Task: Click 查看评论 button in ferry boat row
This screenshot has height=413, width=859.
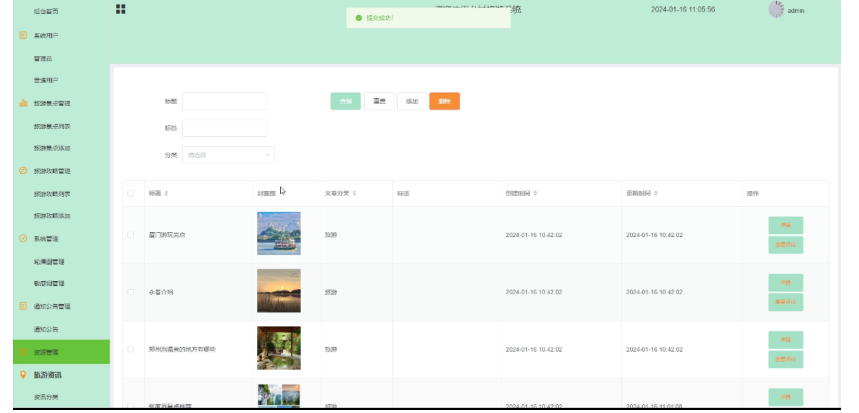Action: click(786, 245)
